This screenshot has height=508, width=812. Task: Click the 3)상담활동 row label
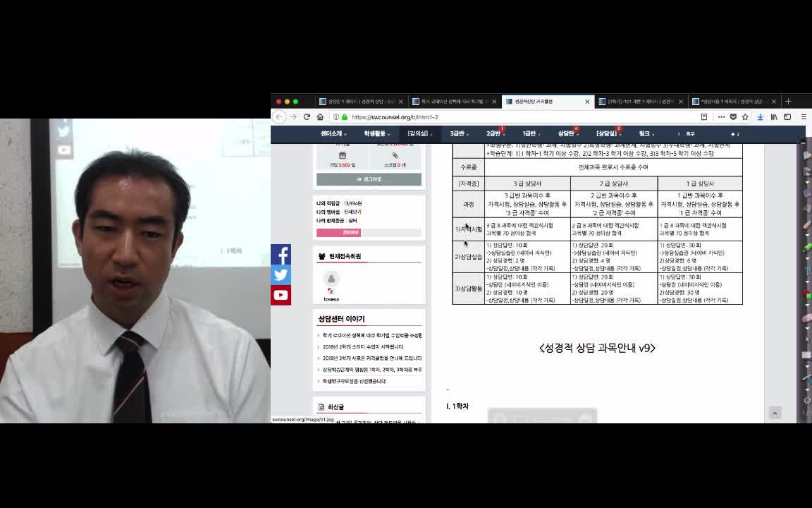click(x=469, y=288)
